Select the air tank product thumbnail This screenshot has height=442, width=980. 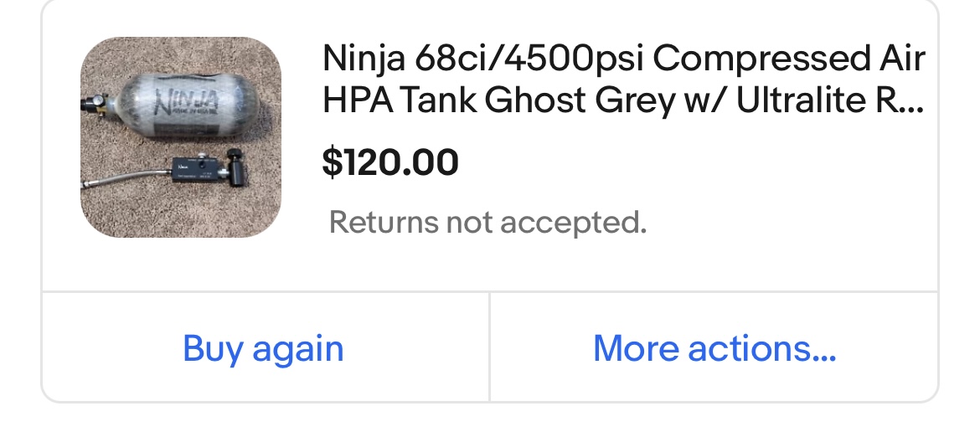181,136
